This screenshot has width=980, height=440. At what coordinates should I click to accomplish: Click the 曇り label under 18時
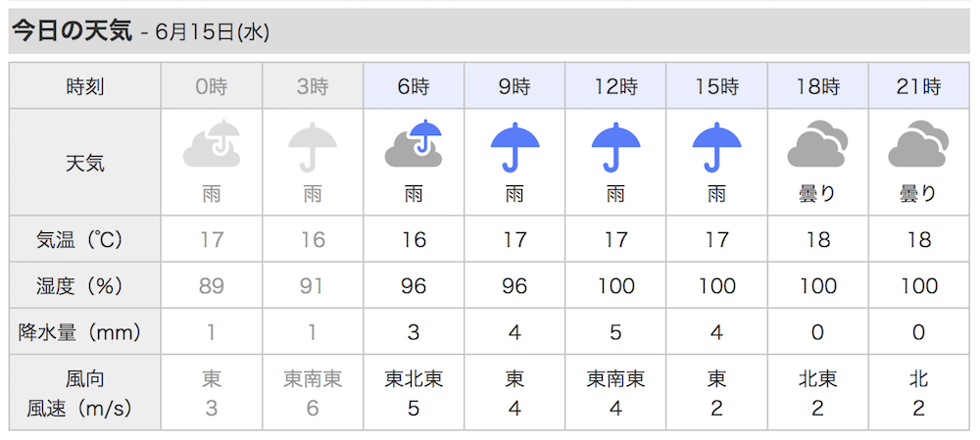click(x=817, y=194)
